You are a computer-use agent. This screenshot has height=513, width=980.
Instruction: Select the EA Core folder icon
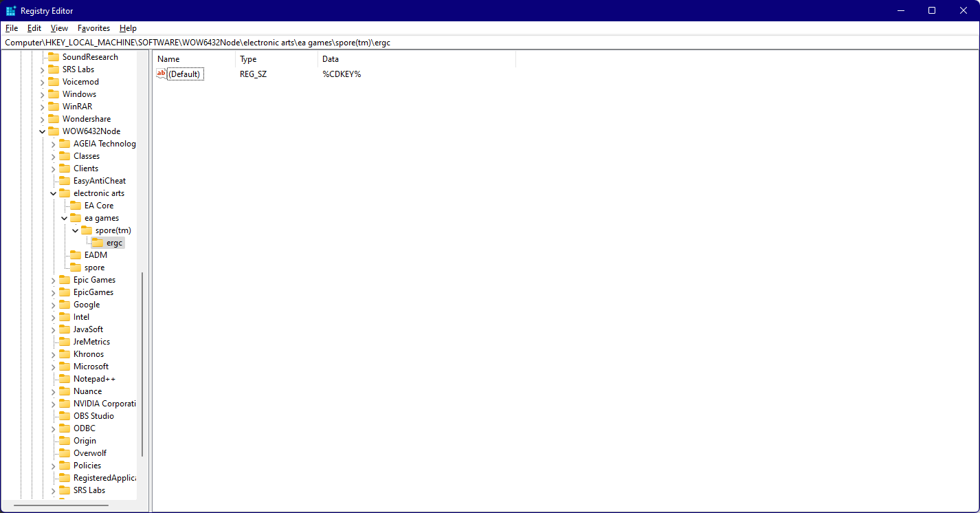[76, 205]
